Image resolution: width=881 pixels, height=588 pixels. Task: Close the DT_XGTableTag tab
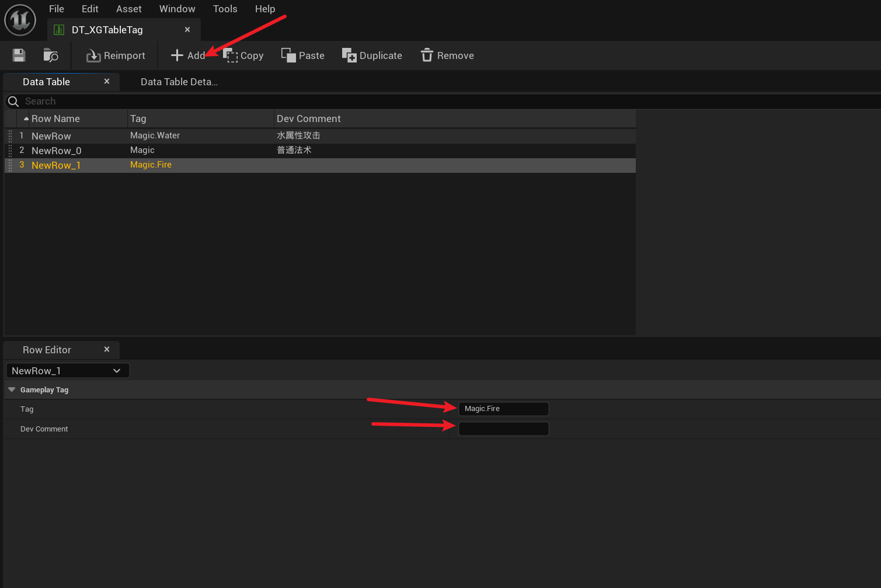pos(187,30)
